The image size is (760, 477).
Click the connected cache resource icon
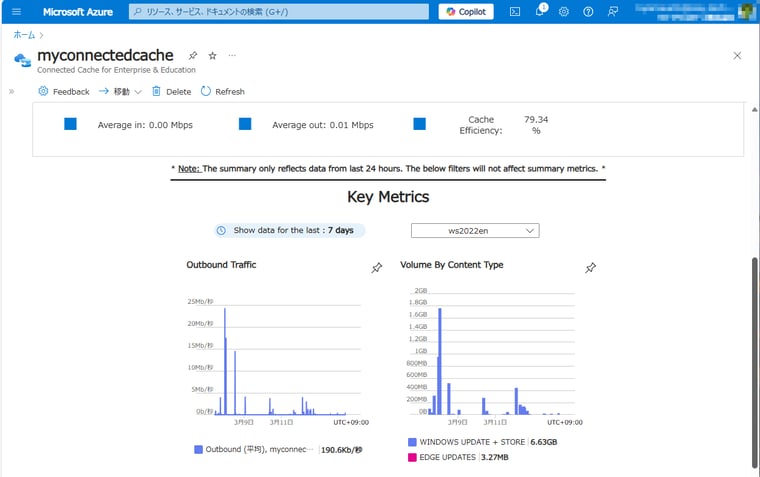coord(22,61)
